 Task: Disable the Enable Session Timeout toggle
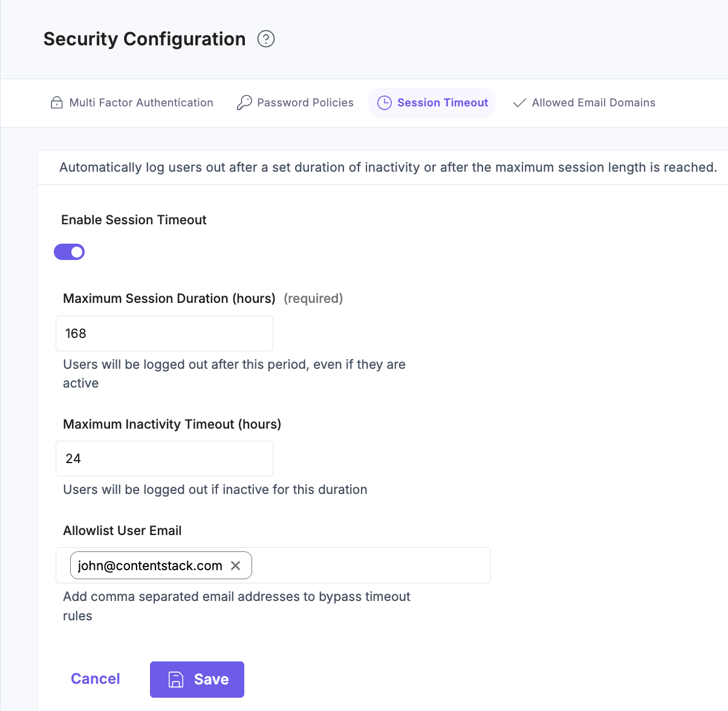[70, 252]
